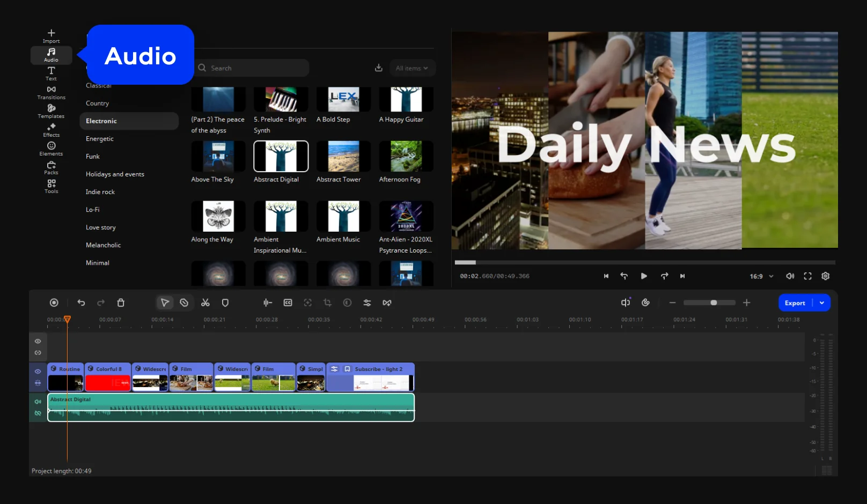Open the Elements panel
The height and width of the screenshot is (504, 867).
51,149
